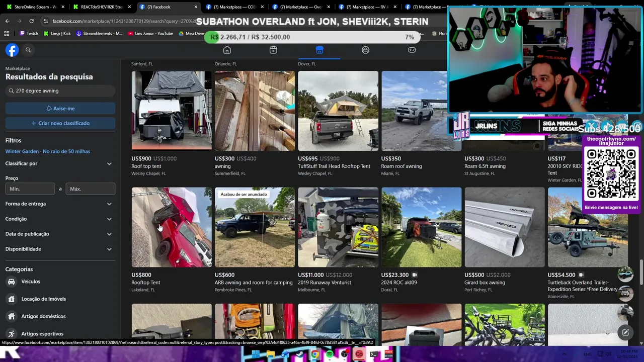Open File Explorer from taskbar

pos(270,354)
